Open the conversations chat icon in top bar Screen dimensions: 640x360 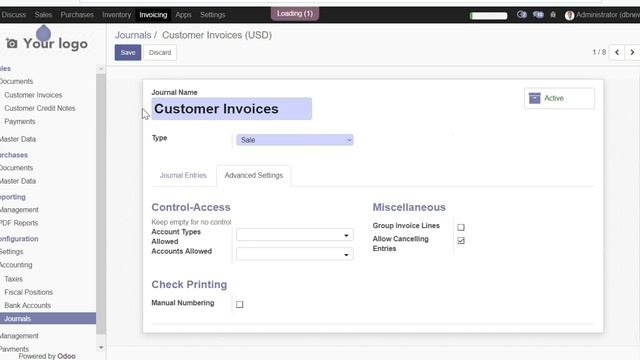click(x=538, y=15)
